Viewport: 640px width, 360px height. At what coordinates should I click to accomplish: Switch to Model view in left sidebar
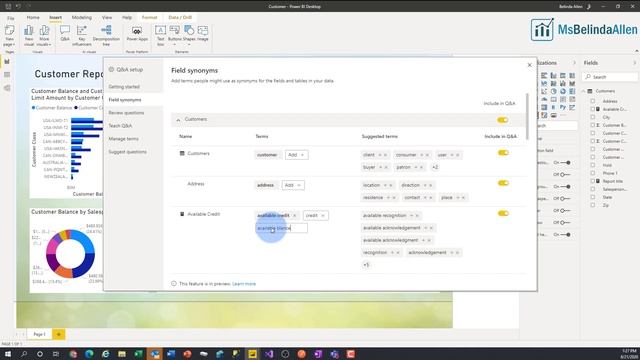(7, 88)
